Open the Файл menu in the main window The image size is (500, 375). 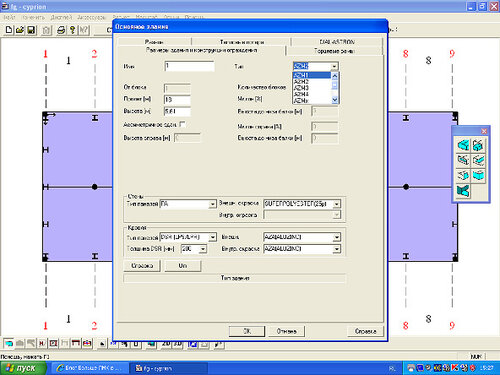(10, 17)
